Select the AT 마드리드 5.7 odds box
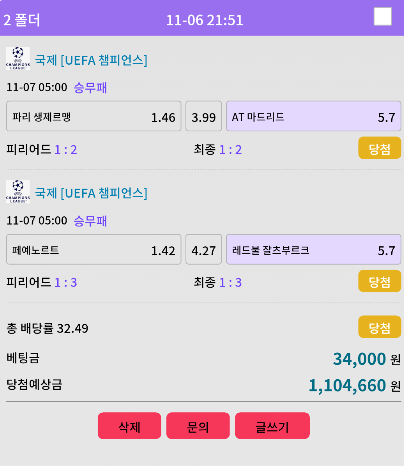404x466 pixels. (314, 116)
